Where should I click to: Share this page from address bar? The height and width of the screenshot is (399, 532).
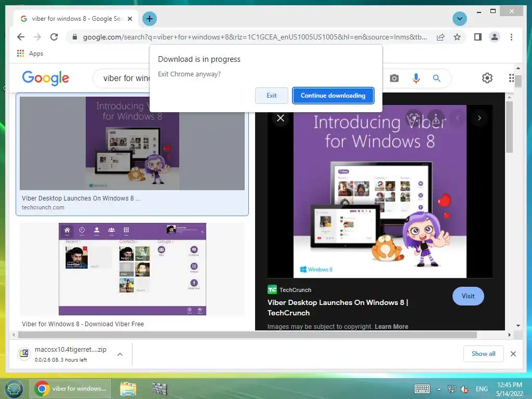[x=441, y=37]
